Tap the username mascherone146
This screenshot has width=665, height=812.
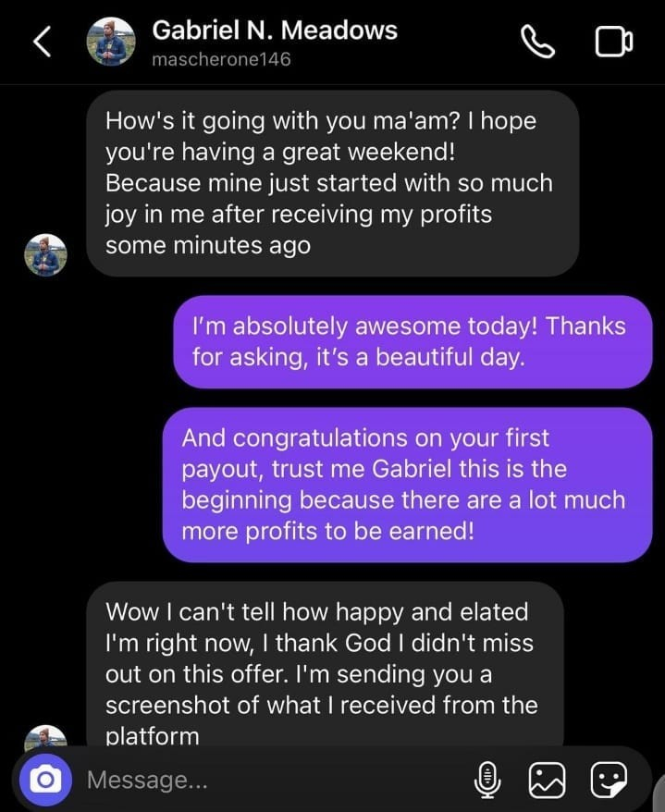tap(221, 59)
